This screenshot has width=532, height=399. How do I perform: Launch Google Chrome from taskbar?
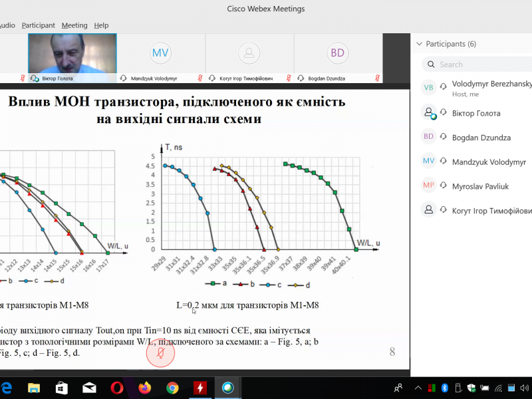[x=172, y=387]
